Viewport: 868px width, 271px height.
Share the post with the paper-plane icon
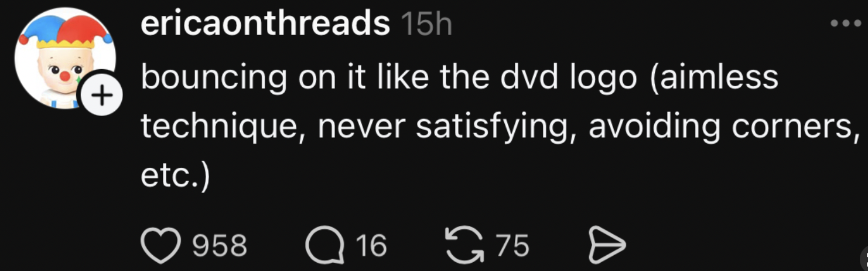click(x=607, y=246)
